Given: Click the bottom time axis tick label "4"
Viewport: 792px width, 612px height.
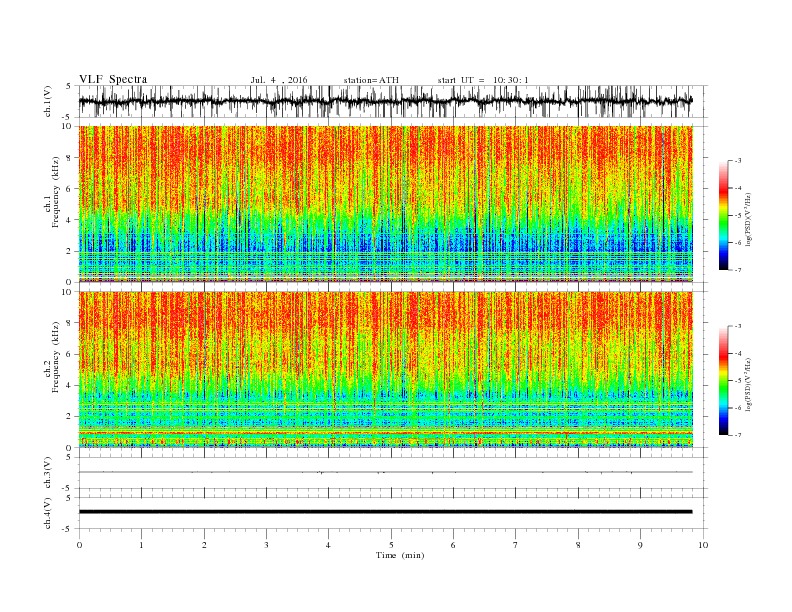Looking at the screenshot, I should [x=329, y=545].
